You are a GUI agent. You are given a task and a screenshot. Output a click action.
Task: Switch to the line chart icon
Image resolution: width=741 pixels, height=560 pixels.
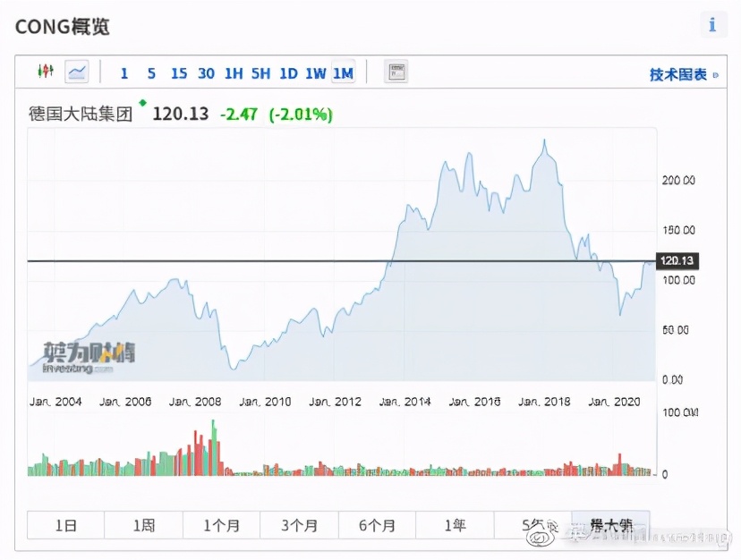76,72
